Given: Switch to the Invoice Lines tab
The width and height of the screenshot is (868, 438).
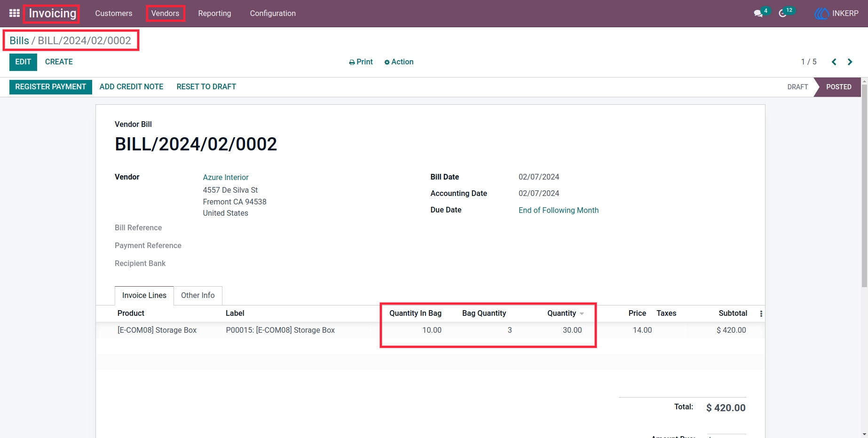Looking at the screenshot, I should [x=144, y=296].
